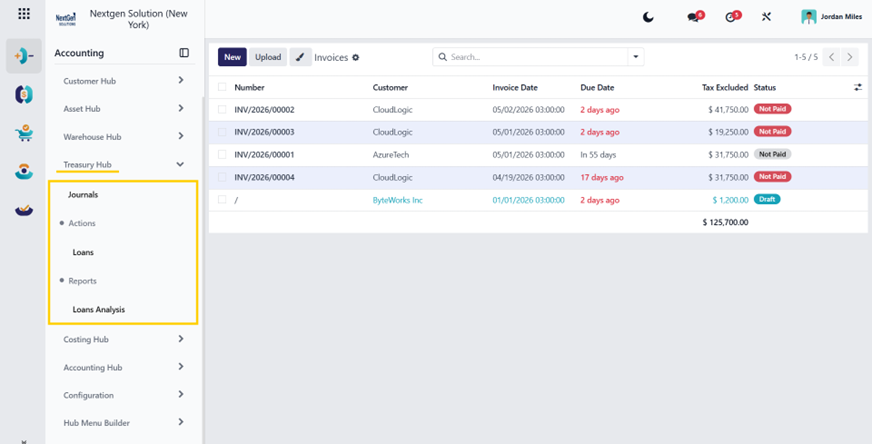
Task: Open Loans Analysis under Reports
Action: (98, 309)
